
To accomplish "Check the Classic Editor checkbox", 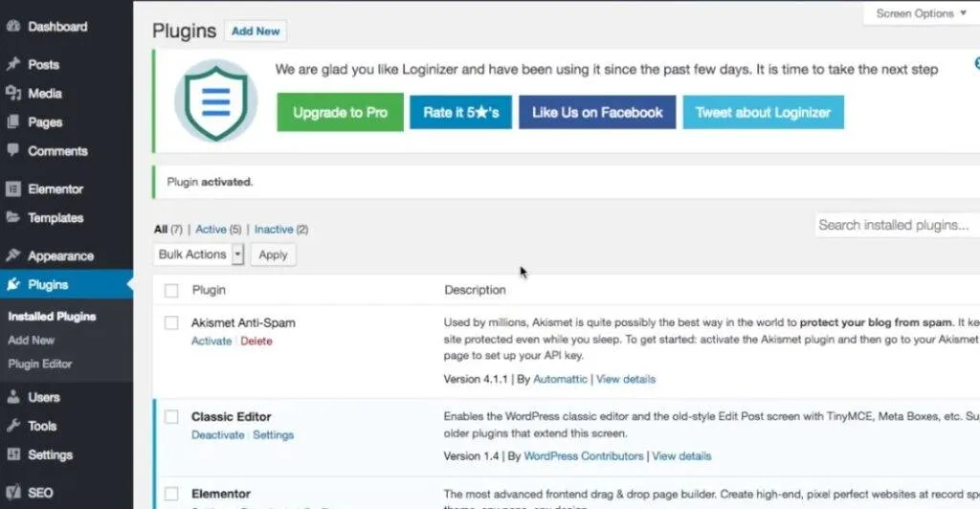I will 171,416.
